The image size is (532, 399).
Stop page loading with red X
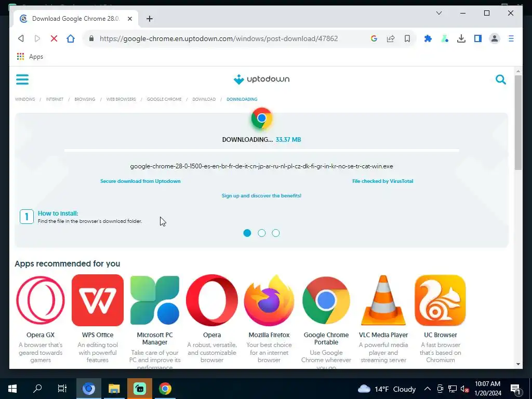tap(54, 38)
